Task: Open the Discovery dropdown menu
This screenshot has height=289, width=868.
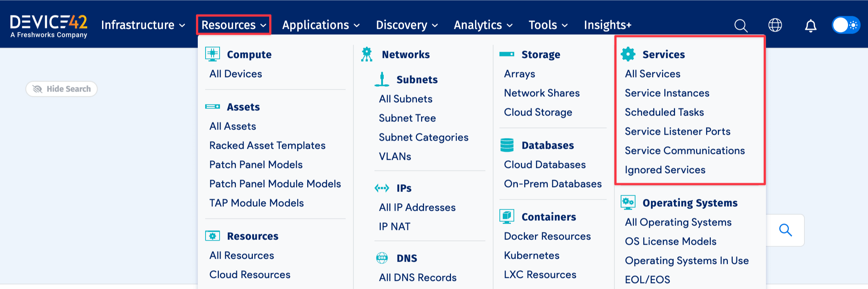Action: pyautogui.click(x=407, y=25)
